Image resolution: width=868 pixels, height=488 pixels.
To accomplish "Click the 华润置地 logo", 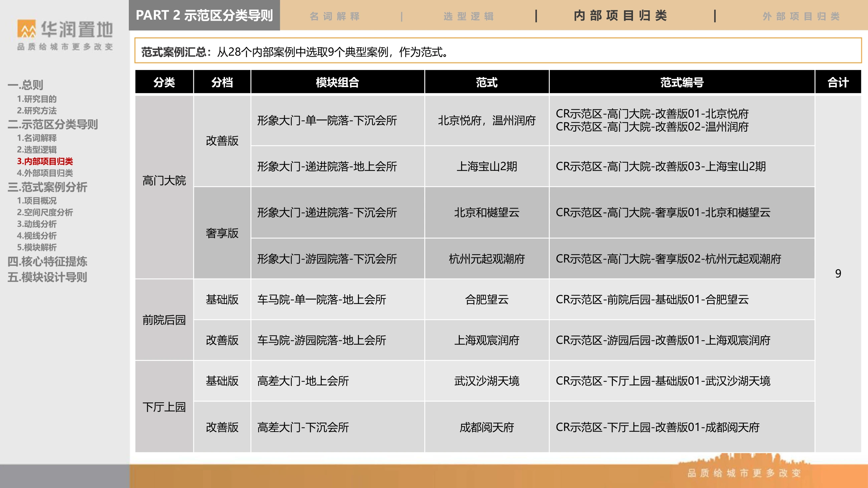I will pyautogui.click(x=65, y=35).
